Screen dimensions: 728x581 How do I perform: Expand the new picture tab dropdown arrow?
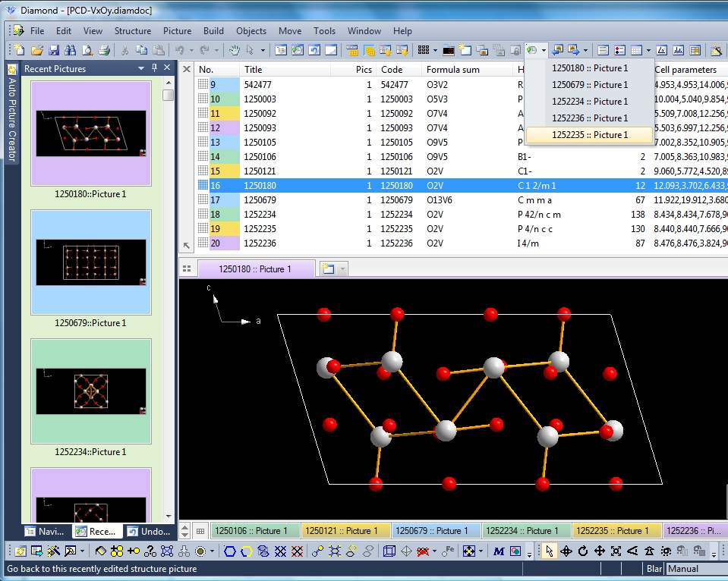click(x=342, y=269)
